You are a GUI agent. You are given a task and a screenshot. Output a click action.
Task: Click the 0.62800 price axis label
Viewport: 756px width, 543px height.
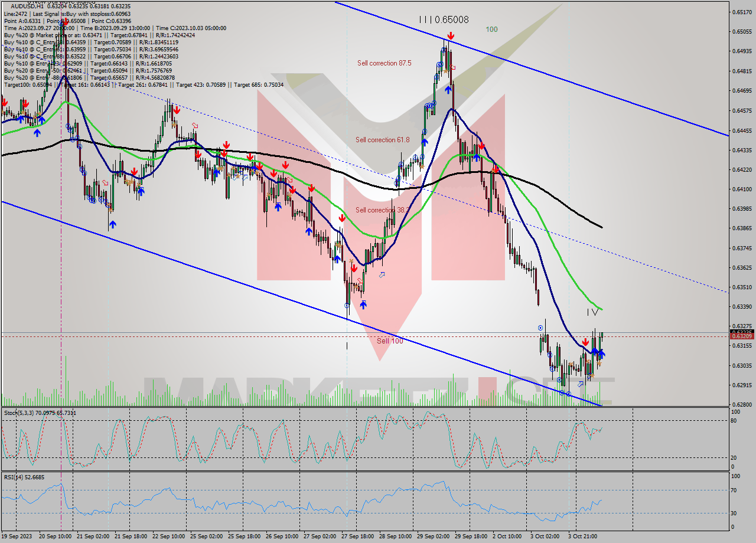tap(743, 404)
